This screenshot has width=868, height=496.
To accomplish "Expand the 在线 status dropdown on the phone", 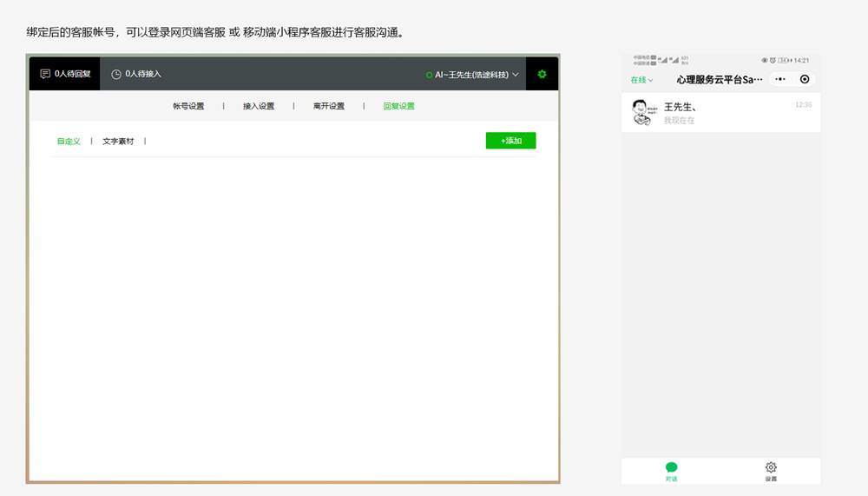I will [641, 80].
